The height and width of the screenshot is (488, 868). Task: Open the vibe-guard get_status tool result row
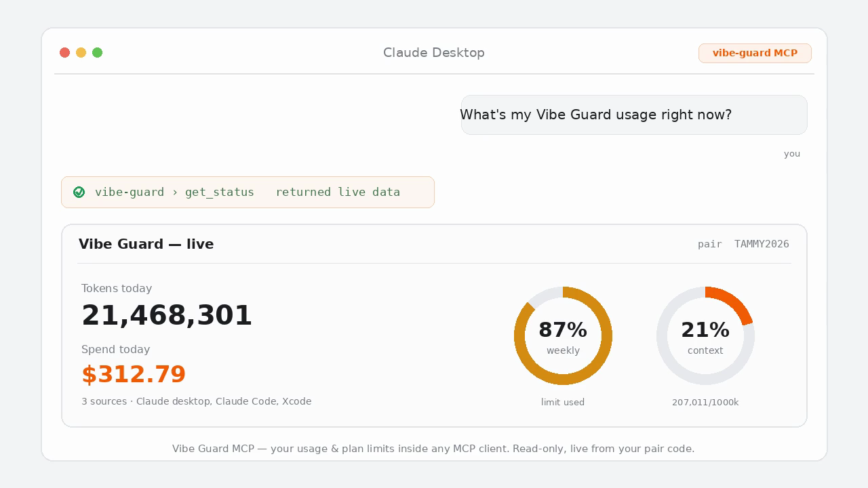point(248,192)
